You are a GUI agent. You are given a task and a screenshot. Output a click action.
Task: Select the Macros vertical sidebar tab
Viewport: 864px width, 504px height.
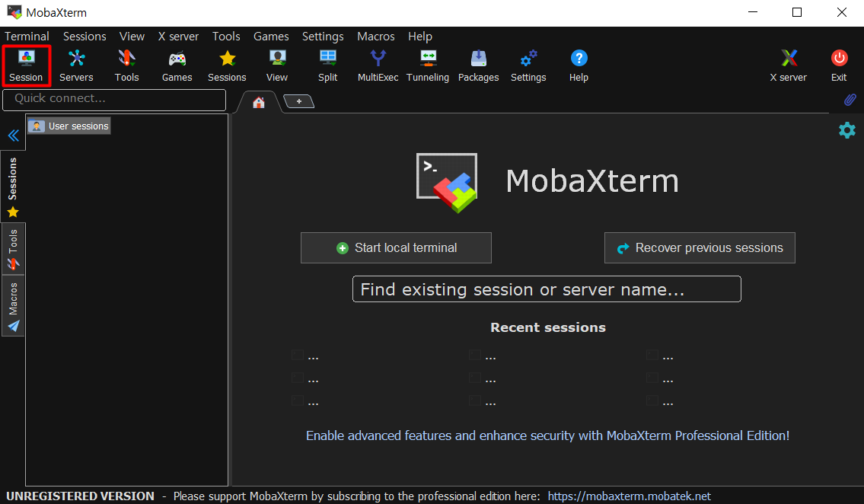pos(13,306)
